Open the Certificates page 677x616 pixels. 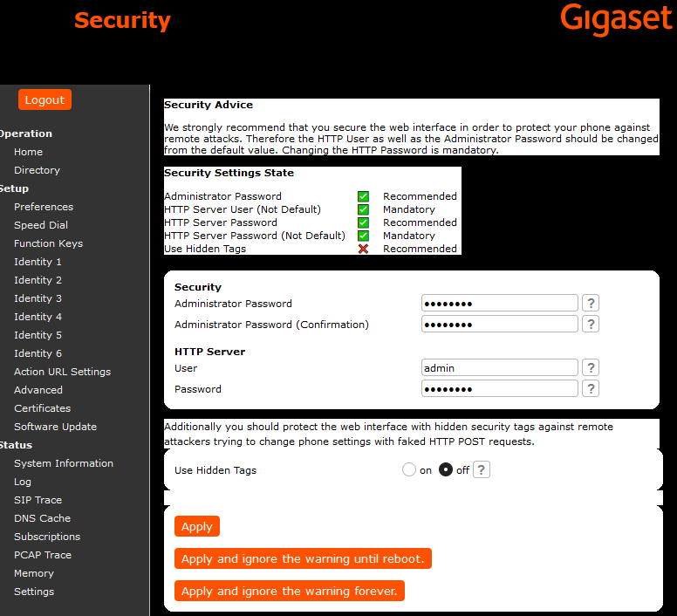(42, 408)
